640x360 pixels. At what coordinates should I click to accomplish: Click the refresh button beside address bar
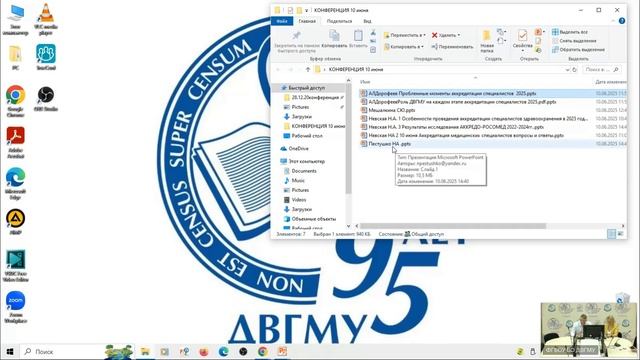[574, 70]
